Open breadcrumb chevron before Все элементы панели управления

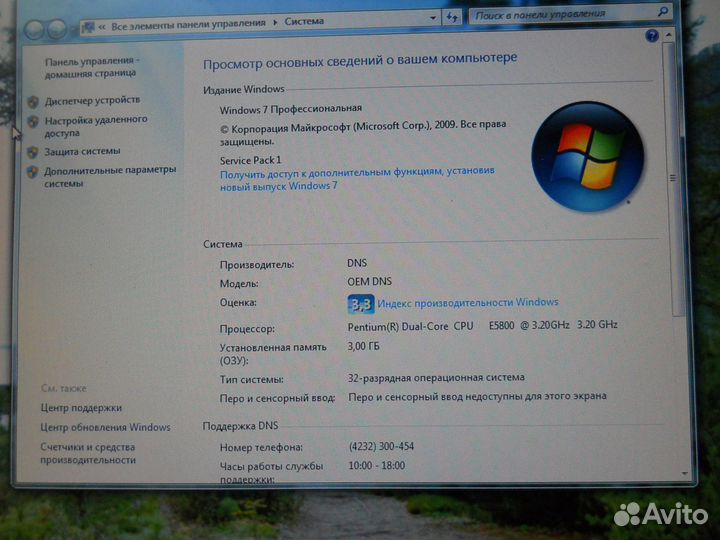click(x=102, y=27)
